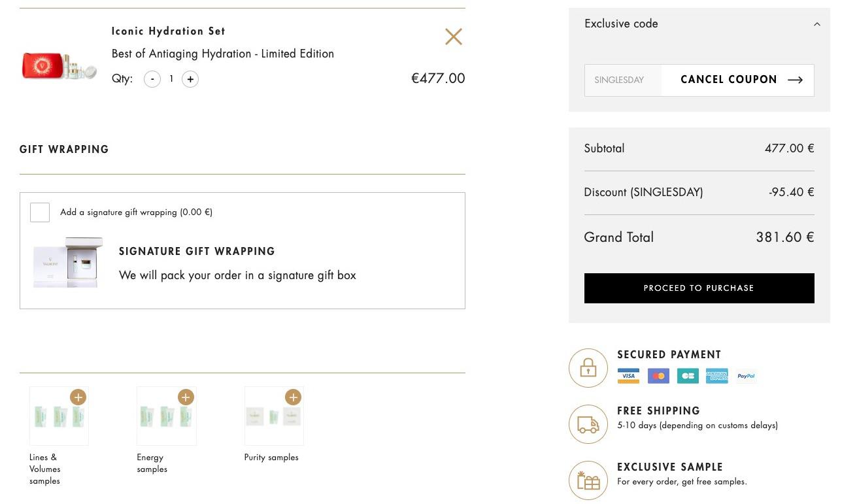Focus the coupon code input field

[x=623, y=80]
